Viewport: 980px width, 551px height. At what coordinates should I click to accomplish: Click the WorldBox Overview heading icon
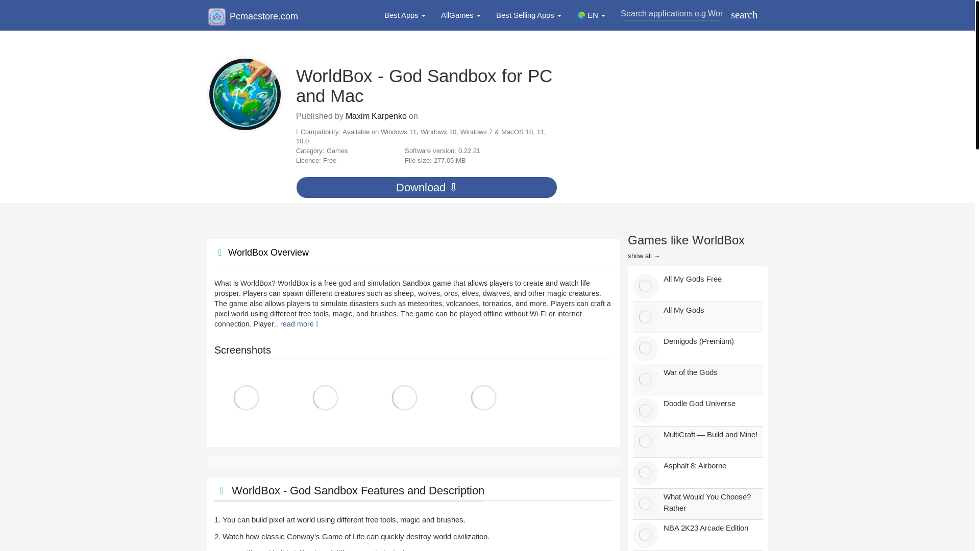pyautogui.click(x=220, y=253)
